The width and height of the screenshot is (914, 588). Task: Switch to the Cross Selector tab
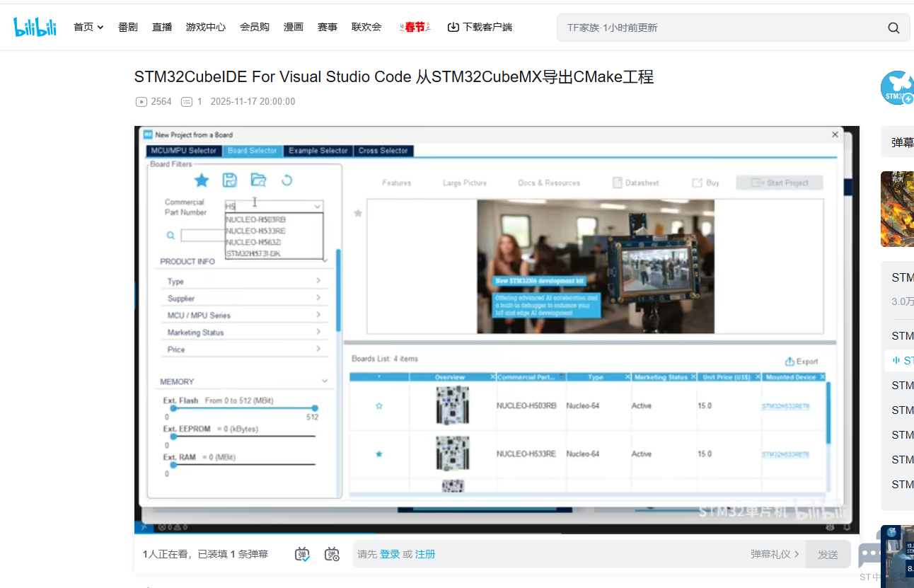(x=383, y=151)
